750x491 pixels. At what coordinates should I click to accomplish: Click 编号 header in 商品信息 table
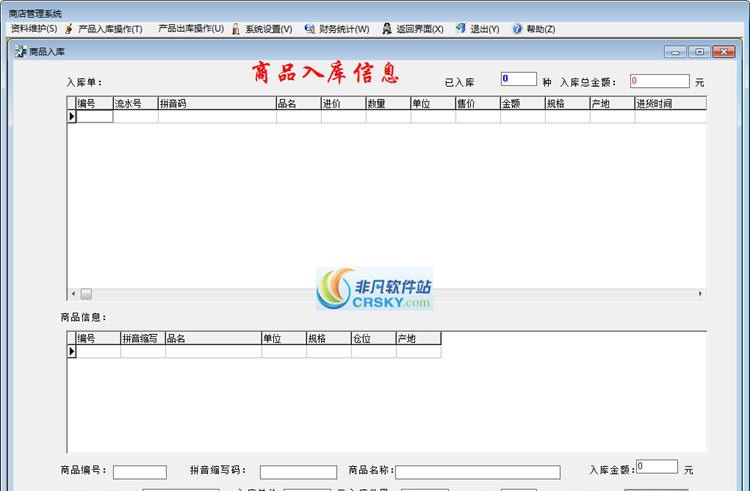coord(98,338)
